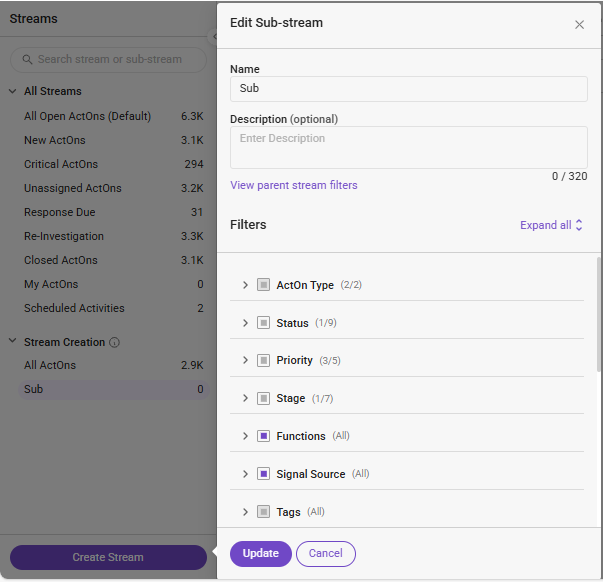Click the Stream Creation info icon
This screenshot has height=582, width=603.
(114, 342)
